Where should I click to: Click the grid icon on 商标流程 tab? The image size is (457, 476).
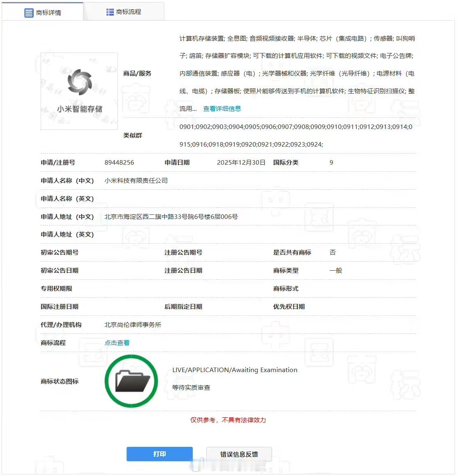110,12
